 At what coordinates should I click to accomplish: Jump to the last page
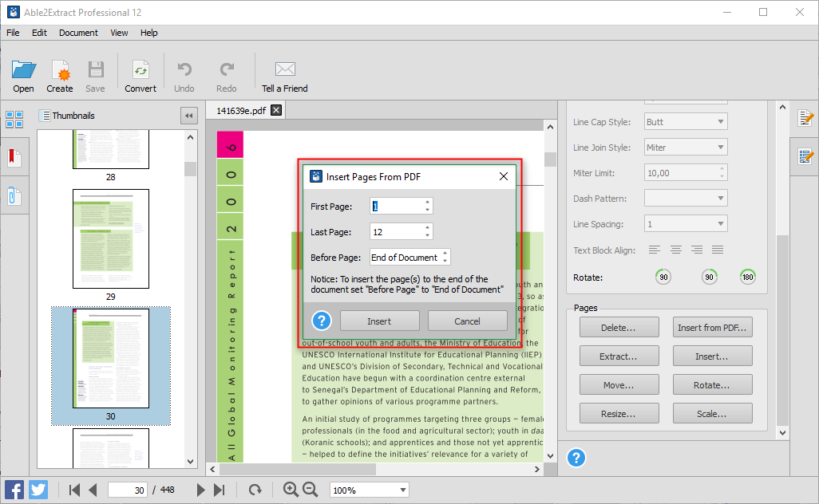220,490
